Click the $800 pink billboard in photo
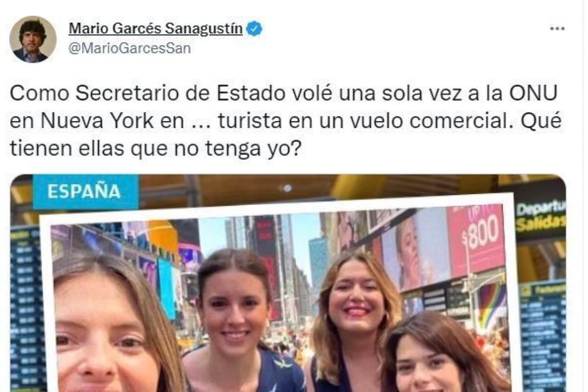 [x=476, y=239]
